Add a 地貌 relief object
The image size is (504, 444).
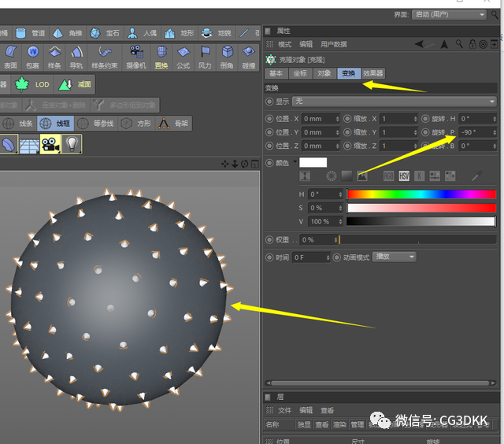click(x=217, y=33)
